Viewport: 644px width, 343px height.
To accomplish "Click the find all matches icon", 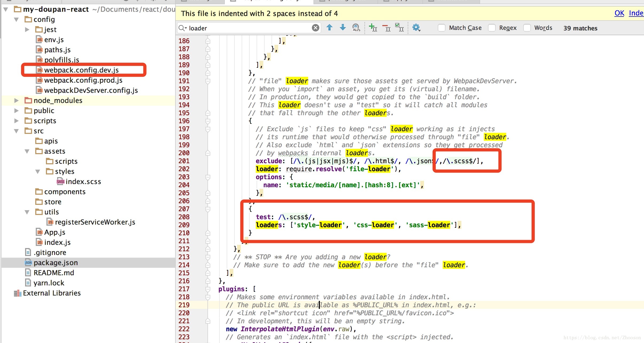I will pos(356,28).
